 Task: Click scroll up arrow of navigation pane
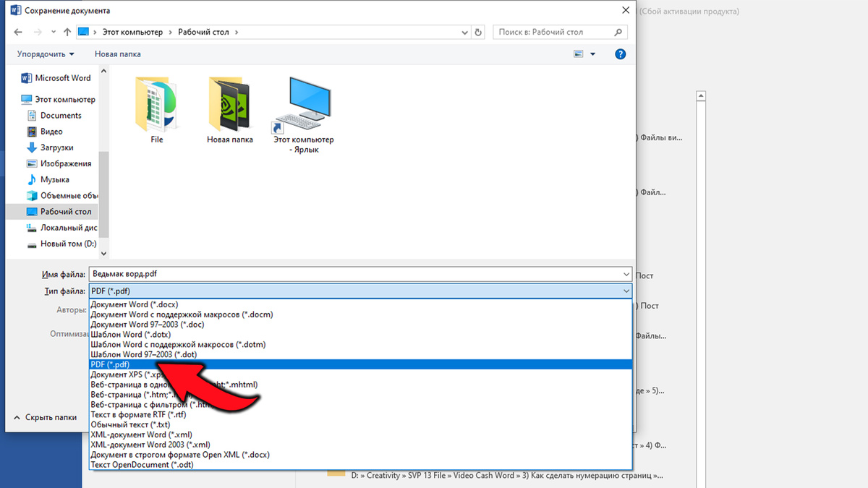pyautogui.click(x=103, y=72)
